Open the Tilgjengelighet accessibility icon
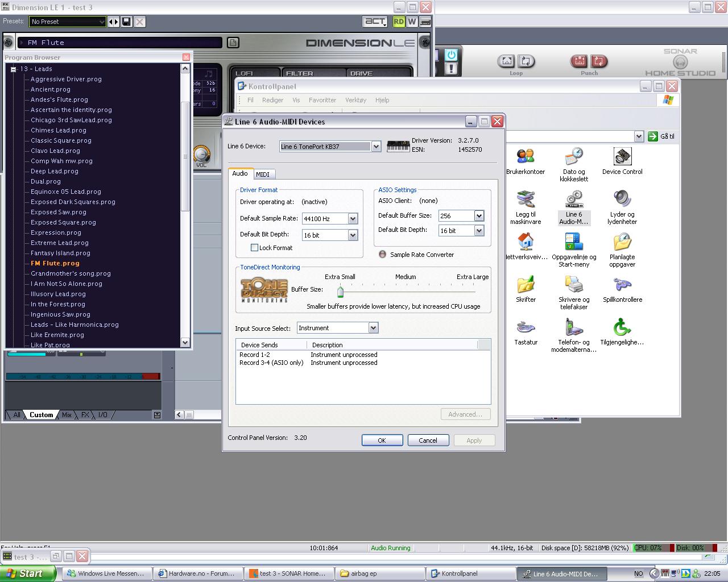This screenshot has height=582, width=728. tap(622, 331)
